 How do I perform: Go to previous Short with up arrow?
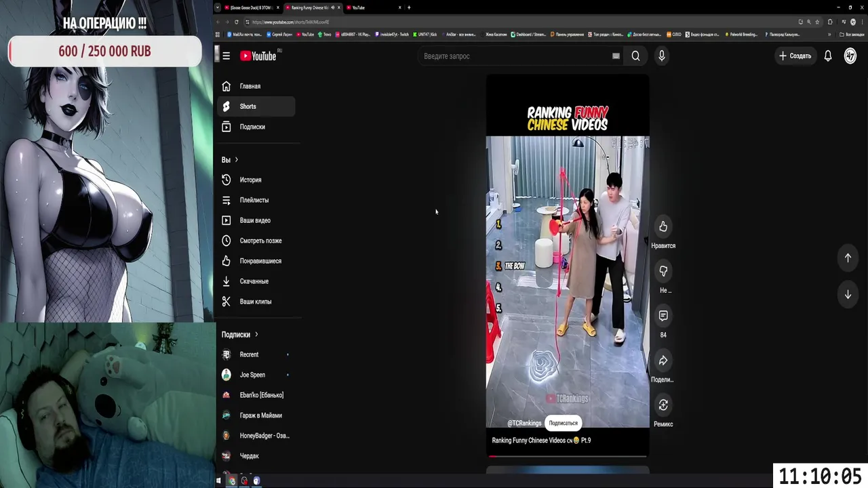coord(848,258)
